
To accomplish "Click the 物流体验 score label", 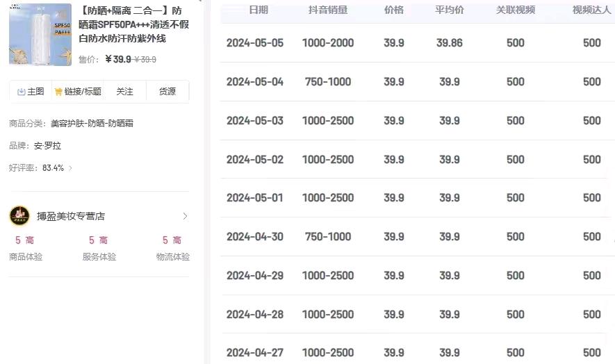I will 173,257.
